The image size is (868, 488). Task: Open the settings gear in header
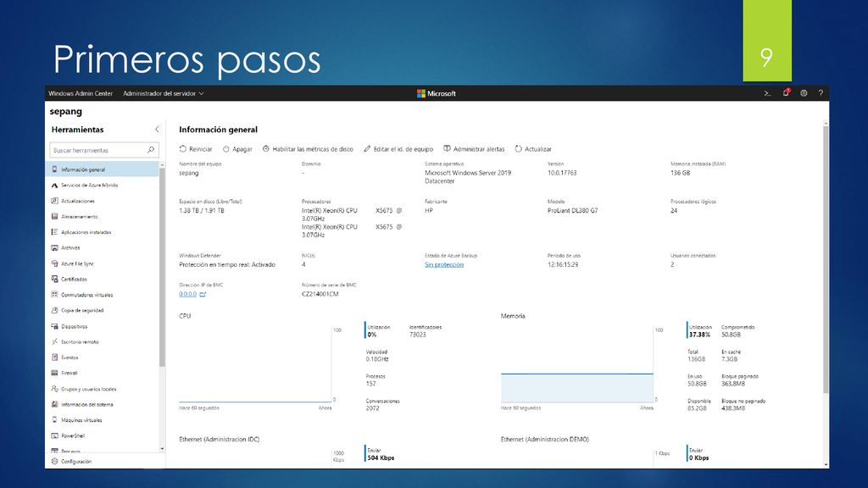point(804,93)
